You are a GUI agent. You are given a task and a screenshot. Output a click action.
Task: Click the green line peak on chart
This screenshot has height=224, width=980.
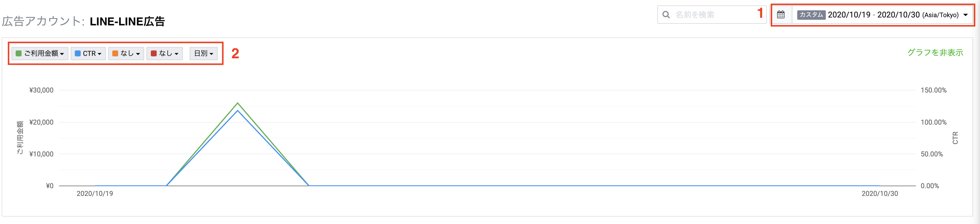tap(238, 103)
